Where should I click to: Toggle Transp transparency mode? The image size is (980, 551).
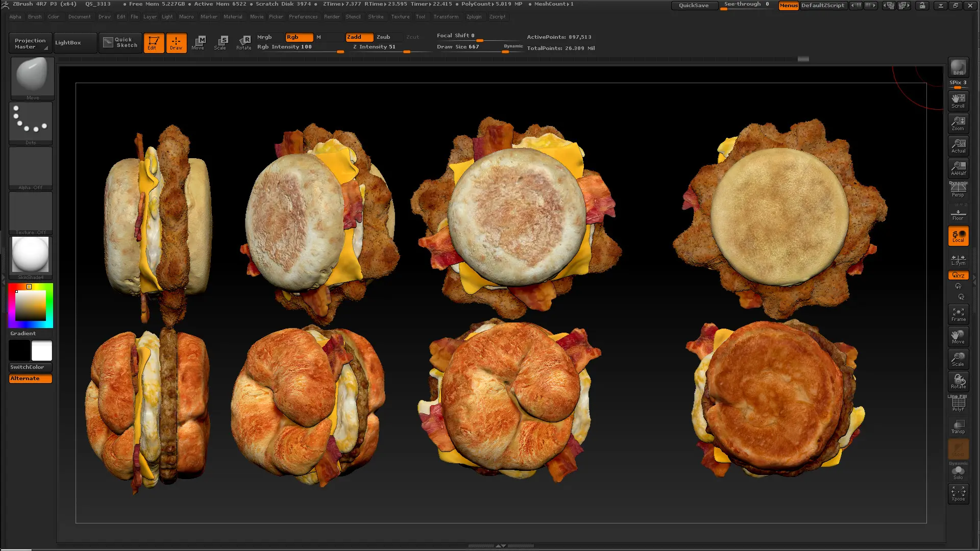pos(958,427)
